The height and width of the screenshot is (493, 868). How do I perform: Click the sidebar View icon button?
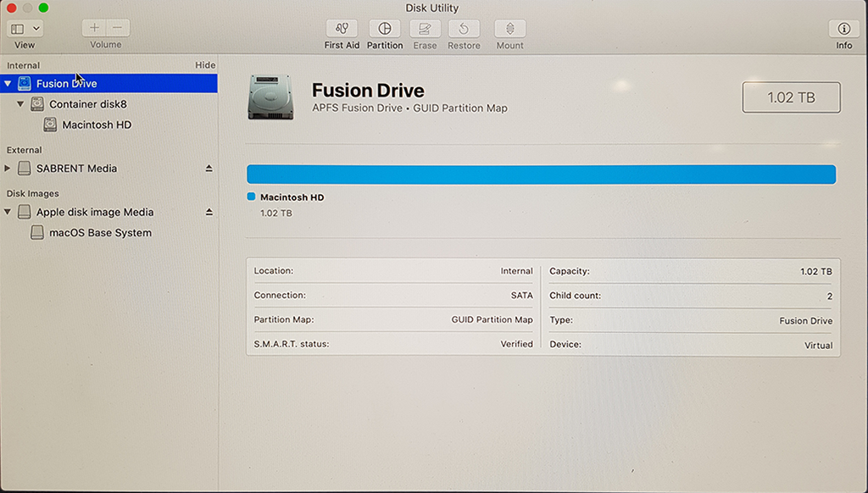pos(18,28)
